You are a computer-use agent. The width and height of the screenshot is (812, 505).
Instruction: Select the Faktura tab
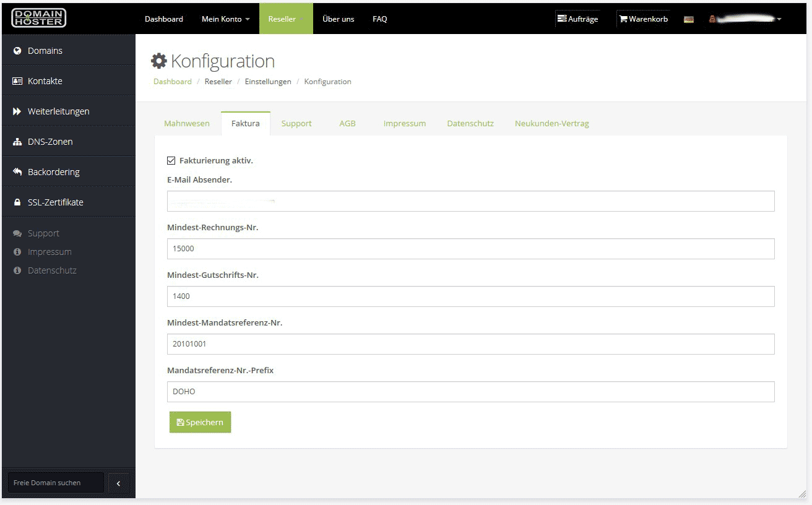(246, 123)
